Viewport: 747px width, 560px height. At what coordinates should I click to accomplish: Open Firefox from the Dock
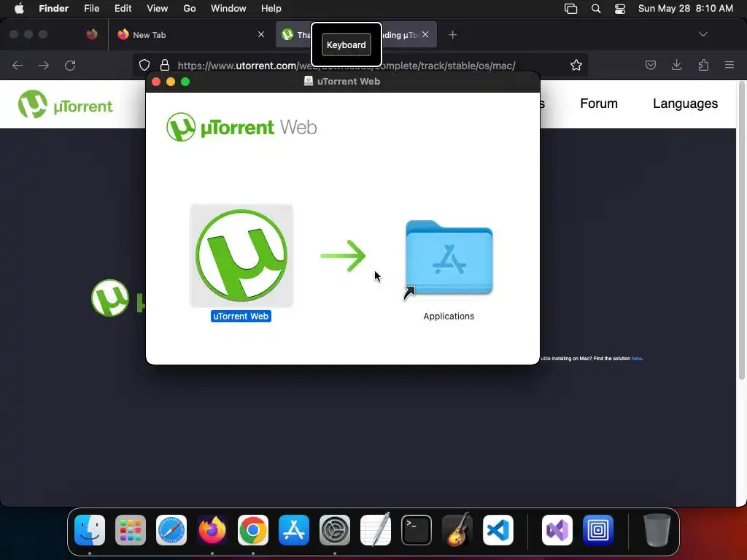(x=212, y=530)
